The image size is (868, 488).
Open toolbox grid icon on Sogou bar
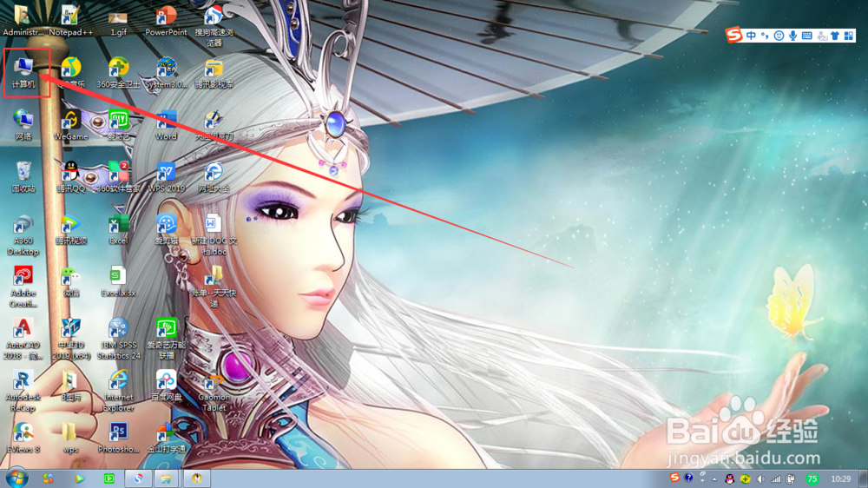849,36
